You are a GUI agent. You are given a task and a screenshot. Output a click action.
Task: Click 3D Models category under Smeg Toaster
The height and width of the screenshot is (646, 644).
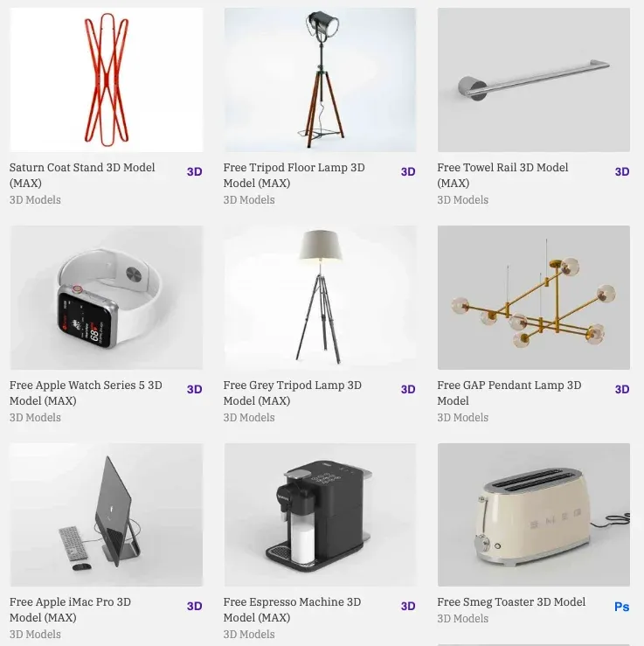(x=463, y=618)
